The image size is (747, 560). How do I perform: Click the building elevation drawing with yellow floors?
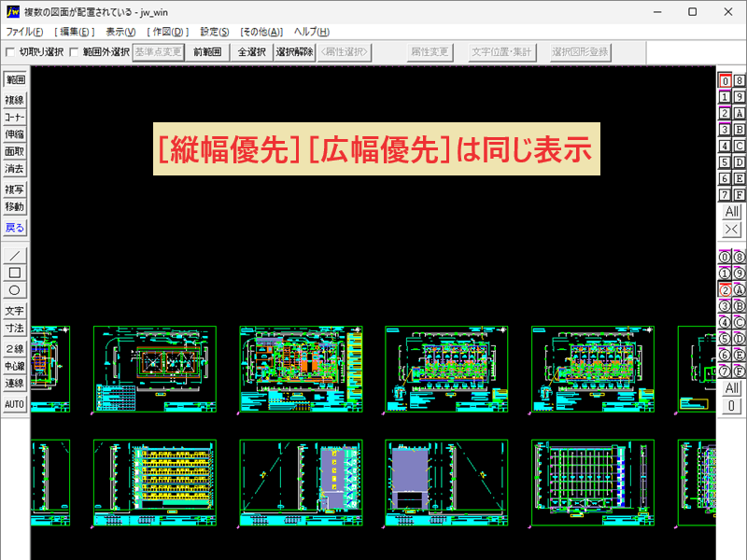click(x=155, y=483)
